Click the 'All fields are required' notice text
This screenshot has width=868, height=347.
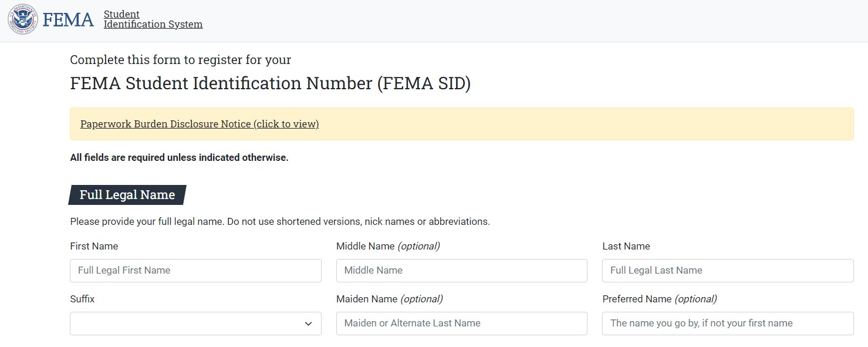point(179,157)
